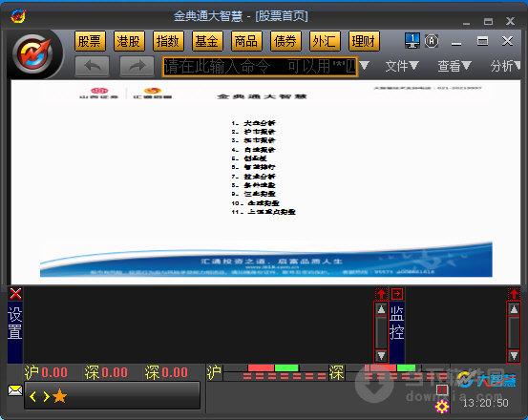Open the 债券 category button
528x420 pixels.
(285, 41)
